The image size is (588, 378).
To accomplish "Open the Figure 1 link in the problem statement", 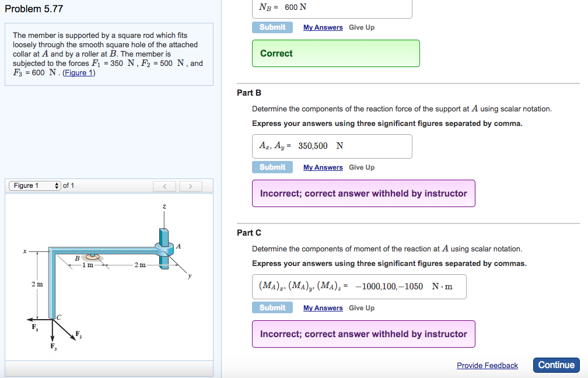I will 78,72.
